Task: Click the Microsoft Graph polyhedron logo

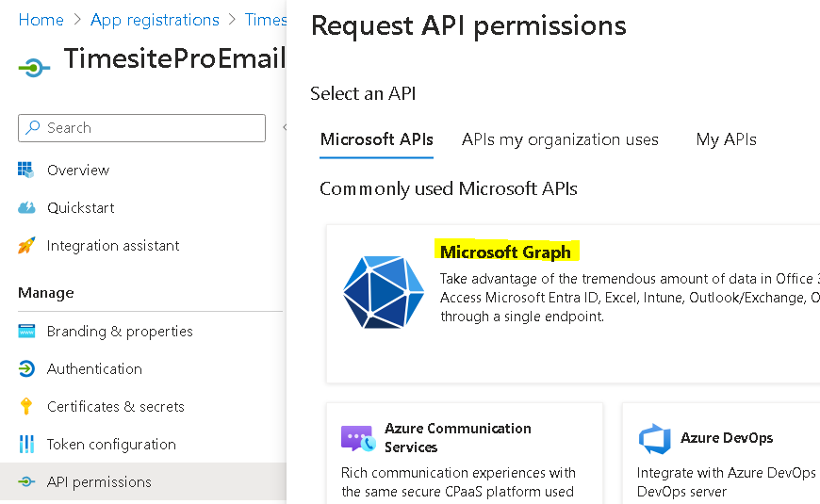Action: click(383, 291)
